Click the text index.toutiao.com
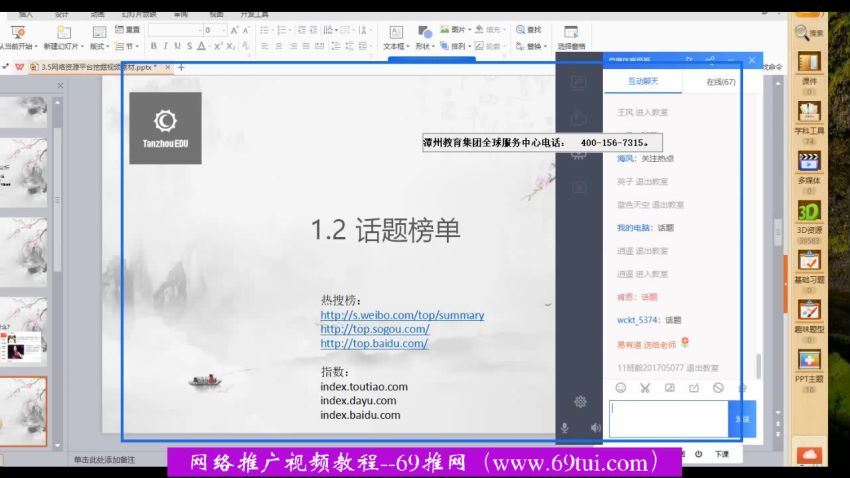This screenshot has height=478, width=850. (x=364, y=386)
